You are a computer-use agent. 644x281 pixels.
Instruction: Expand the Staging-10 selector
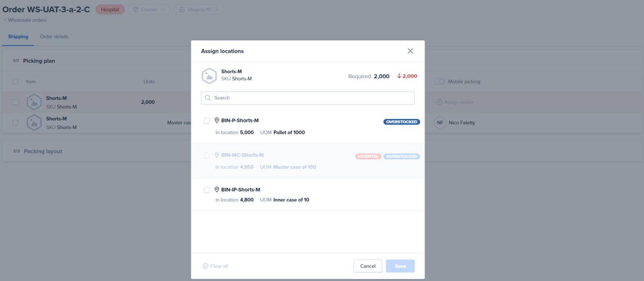pos(199,10)
